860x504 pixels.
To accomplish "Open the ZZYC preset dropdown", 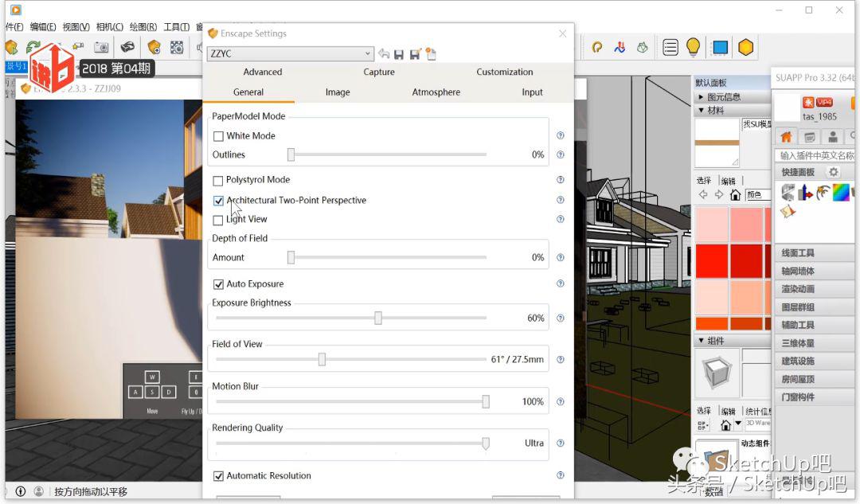I will click(290, 54).
